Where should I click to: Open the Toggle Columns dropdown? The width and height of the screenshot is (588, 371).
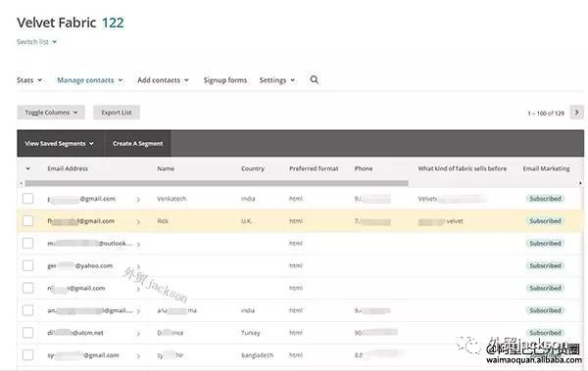(x=51, y=113)
